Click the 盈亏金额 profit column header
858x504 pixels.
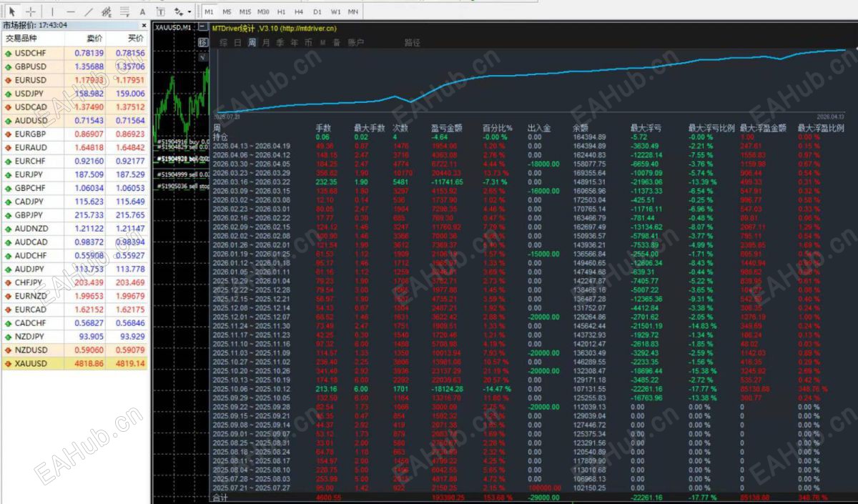coord(445,129)
